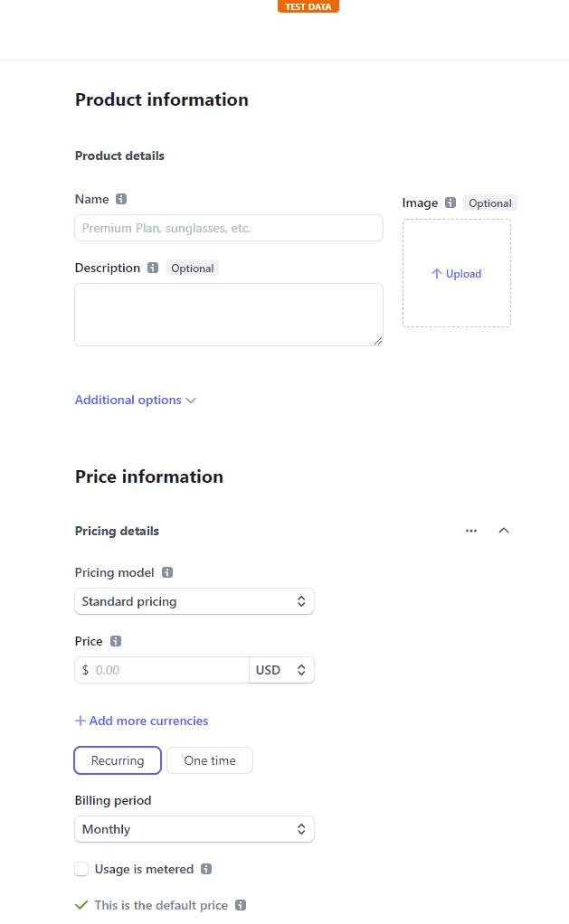The width and height of the screenshot is (569, 924).
Task: Open the USD currency selector
Action: coord(281,670)
